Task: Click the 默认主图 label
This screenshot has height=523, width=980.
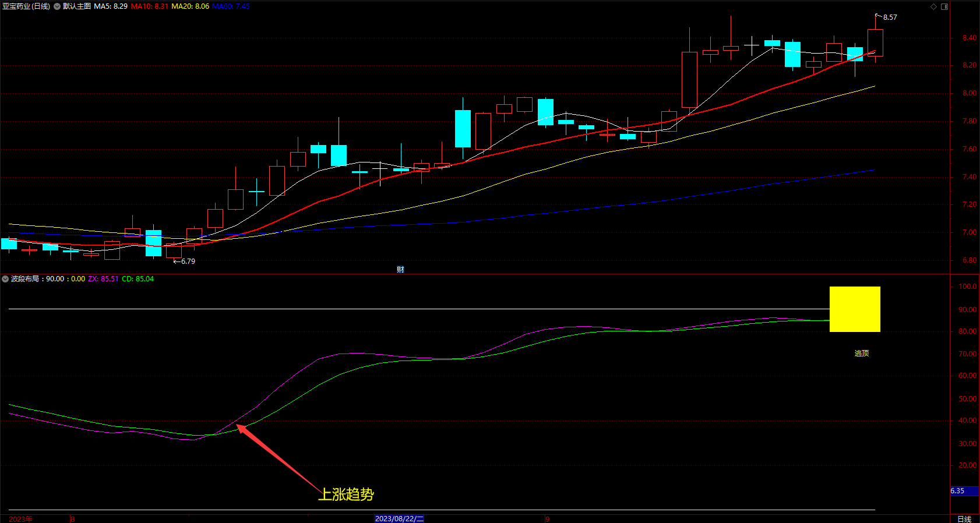Action: tap(77, 6)
